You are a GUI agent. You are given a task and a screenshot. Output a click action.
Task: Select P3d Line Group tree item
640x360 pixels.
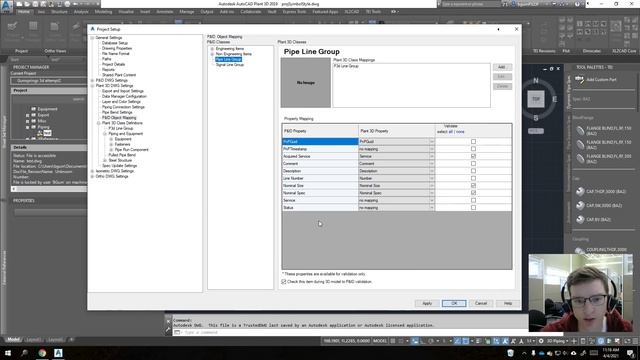[121, 128]
